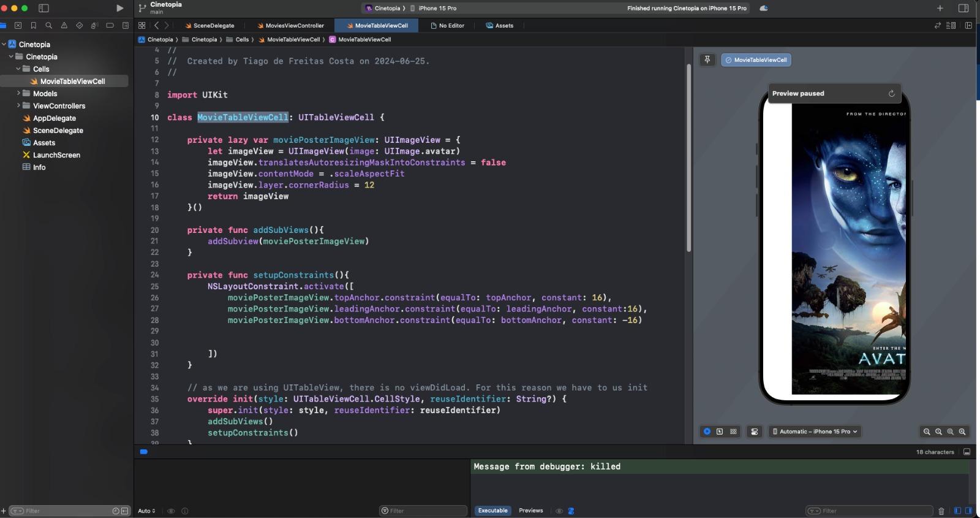Zoom in the preview canvas

point(962,432)
